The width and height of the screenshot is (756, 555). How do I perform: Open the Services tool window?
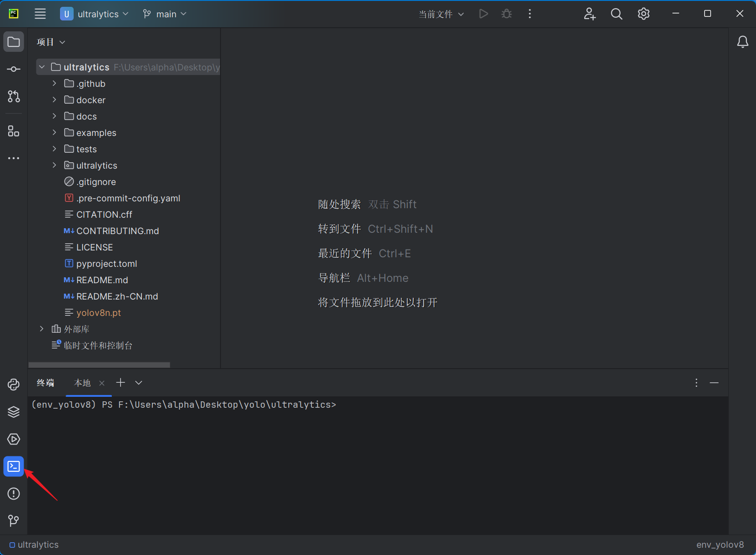pyautogui.click(x=14, y=439)
